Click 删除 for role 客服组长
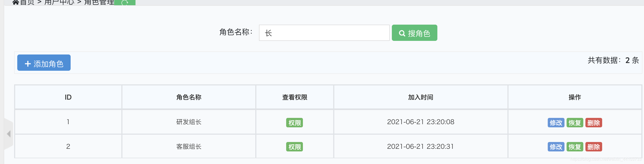This screenshot has width=644, height=164. coord(594,146)
